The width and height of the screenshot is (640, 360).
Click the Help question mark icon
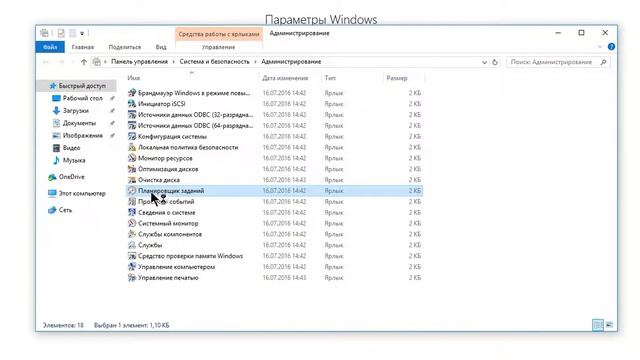pos(611,47)
